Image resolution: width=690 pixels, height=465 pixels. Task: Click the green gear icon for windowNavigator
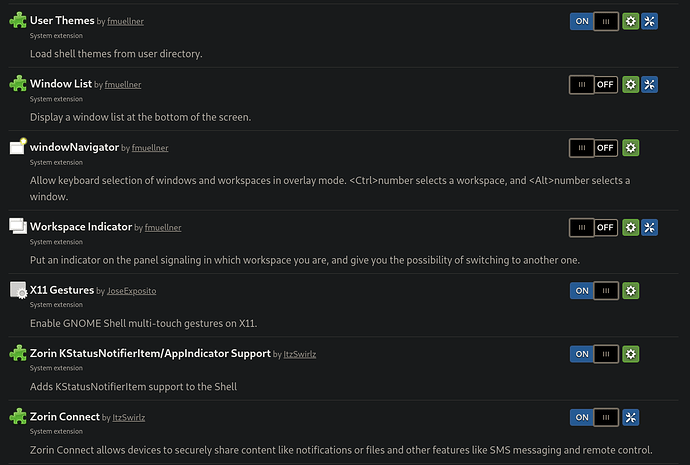630,148
